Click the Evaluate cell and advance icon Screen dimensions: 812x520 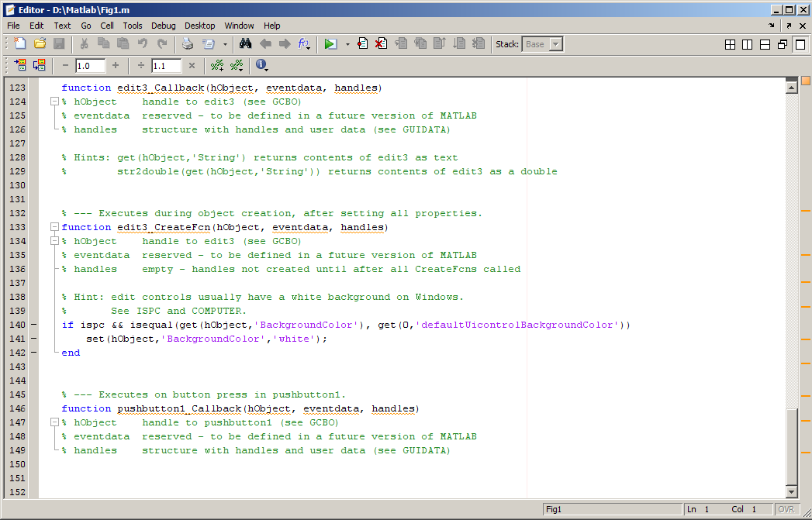(x=40, y=65)
